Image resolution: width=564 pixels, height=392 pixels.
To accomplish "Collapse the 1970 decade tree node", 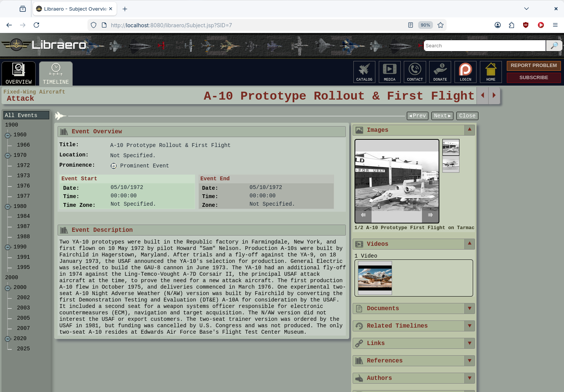I will coord(8,156).
